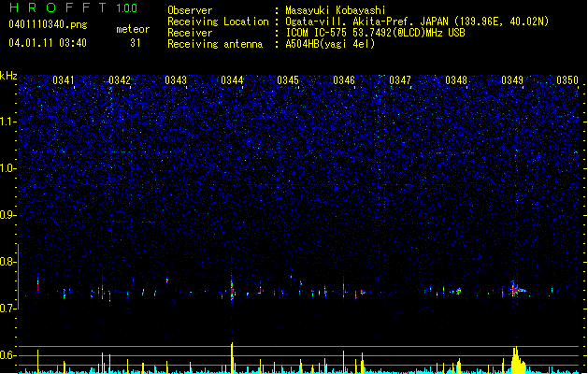Screen dimensions: 588x374
Task: Click the meteor echo streak at 0344
Action: click(x=232, y=288)
